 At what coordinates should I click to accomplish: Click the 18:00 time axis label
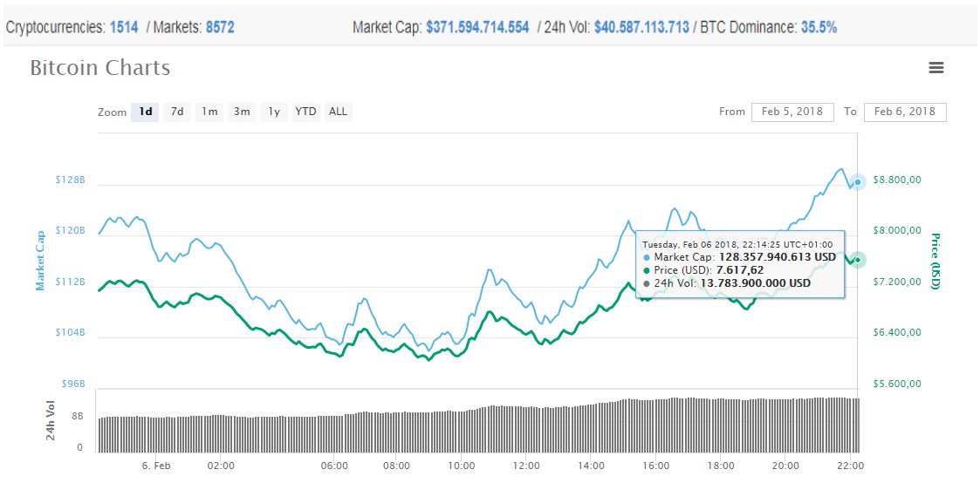coord(721,466)
